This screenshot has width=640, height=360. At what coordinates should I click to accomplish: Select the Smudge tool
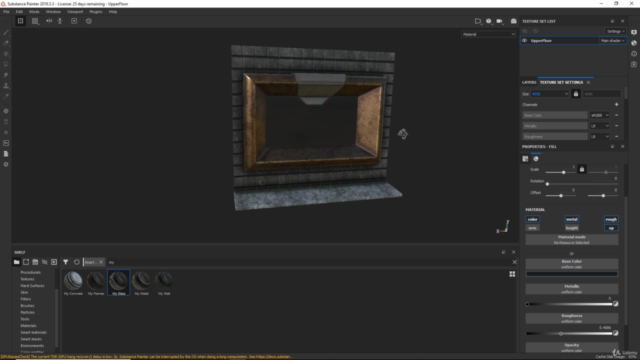pyautogui.click(x=6, y=75)
